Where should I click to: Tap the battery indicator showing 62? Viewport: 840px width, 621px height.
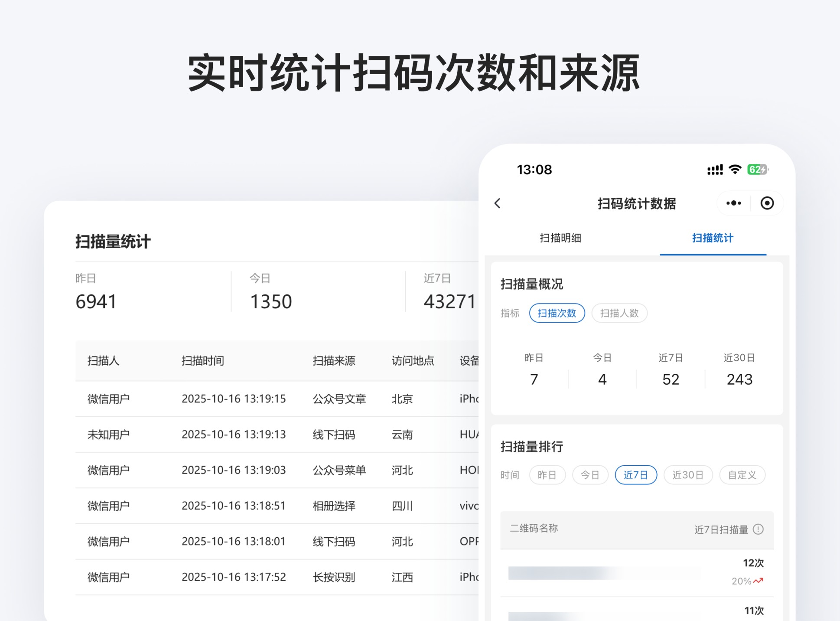pyautogui.click(x=758, y=170)
